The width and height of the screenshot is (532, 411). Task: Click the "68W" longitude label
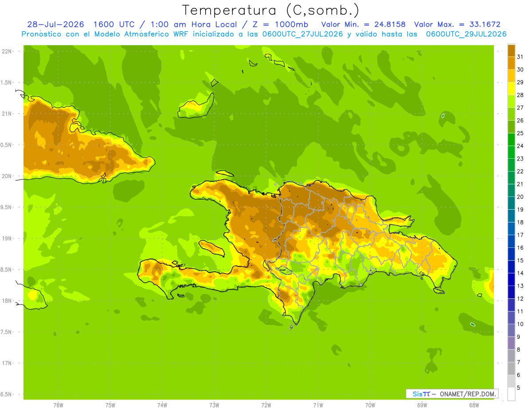coord(474,405)
